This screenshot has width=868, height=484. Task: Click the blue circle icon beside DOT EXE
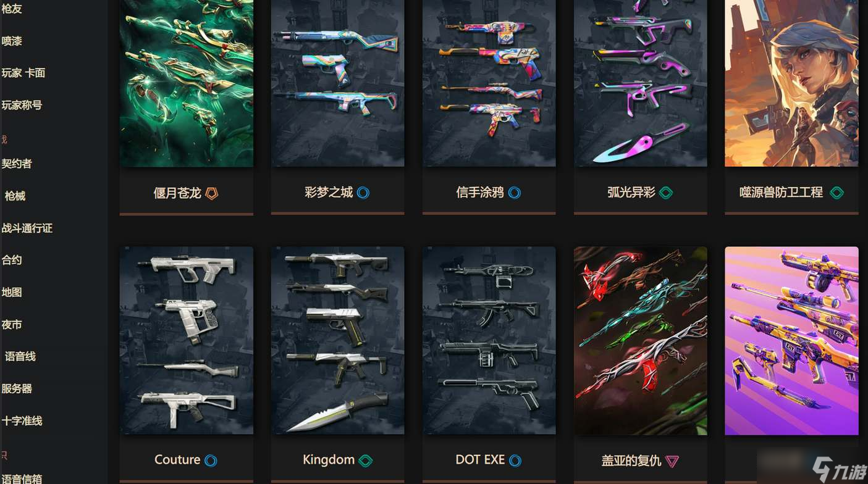(x=515, y=460)
